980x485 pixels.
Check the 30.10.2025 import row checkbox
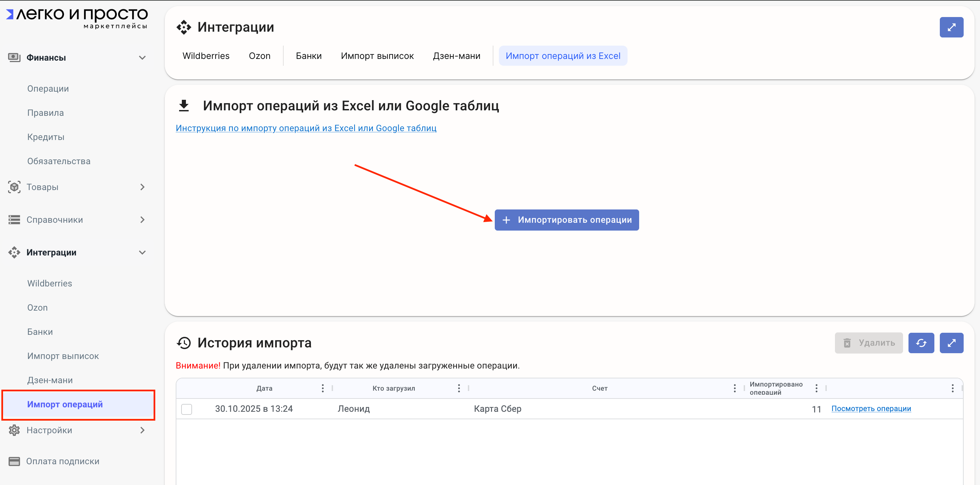click(x=186, y=409)
